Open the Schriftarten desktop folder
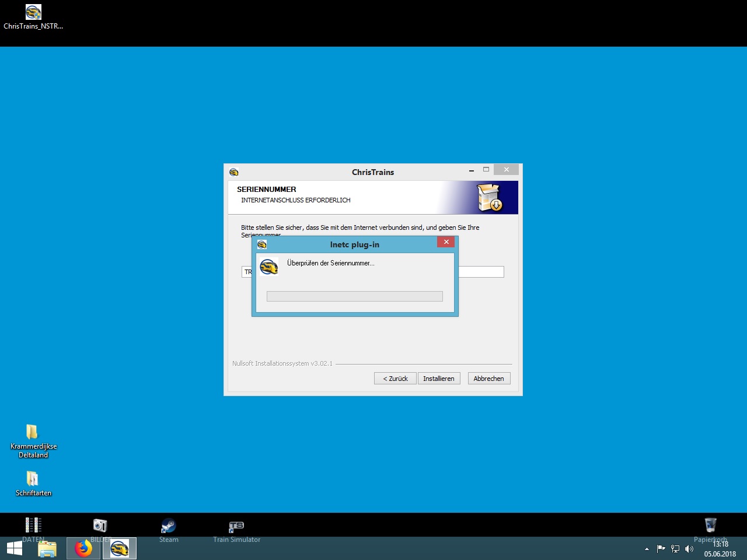Screen dimensions: 747x560 coord(33,484)
